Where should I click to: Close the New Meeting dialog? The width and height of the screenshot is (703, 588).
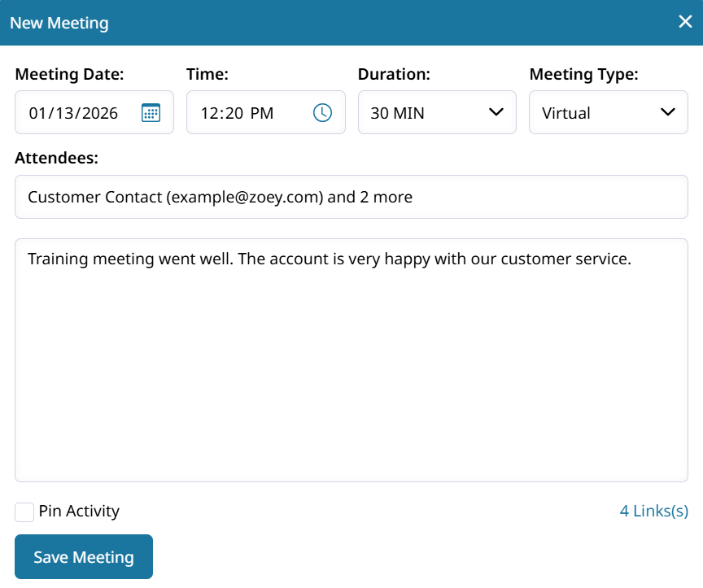click(x=685, y=22)
